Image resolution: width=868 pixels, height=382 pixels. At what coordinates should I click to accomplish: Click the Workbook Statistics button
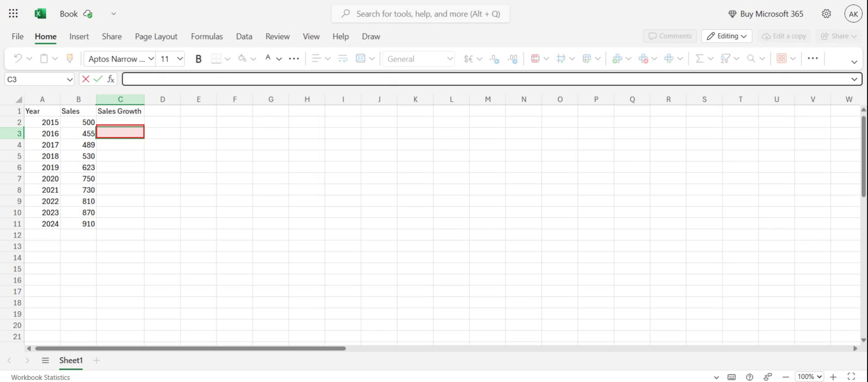pyautogui.click(x=40, y=377)
